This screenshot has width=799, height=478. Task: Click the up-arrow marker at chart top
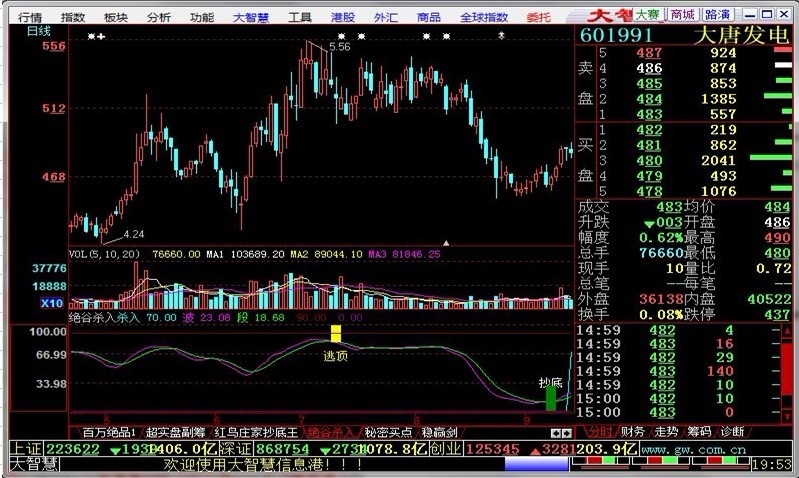click(501, 36)
